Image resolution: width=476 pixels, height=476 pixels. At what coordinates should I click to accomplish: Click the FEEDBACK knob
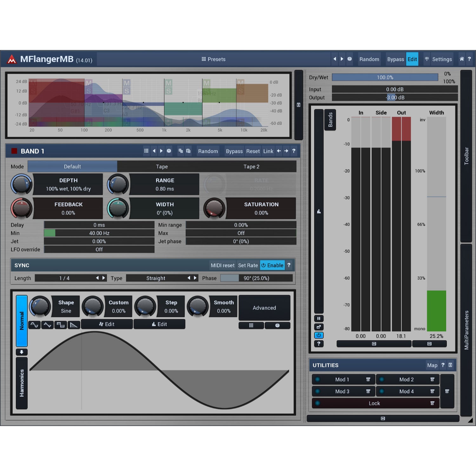[x=22, y=208]
